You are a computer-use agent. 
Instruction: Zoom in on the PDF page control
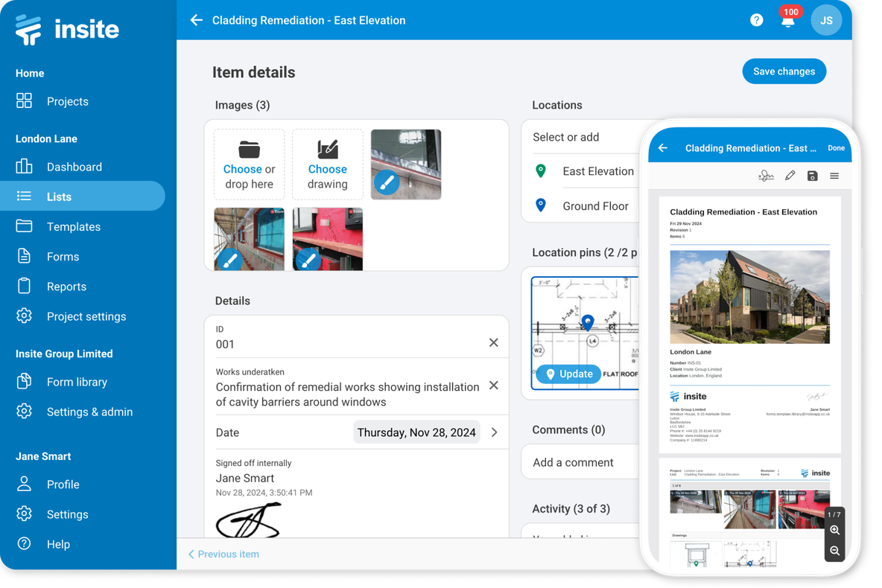(834, 531)
